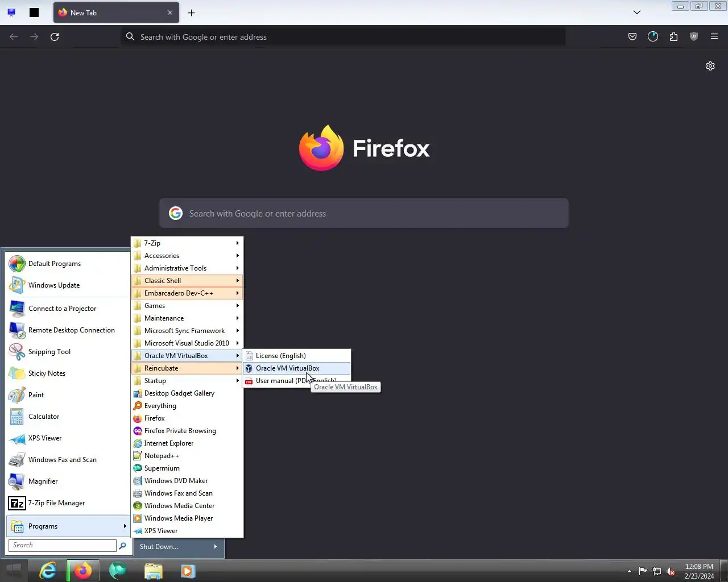Viewport: 728px width, 582px height.
Task: Expand the Games folder
Action: click(187, 306)
